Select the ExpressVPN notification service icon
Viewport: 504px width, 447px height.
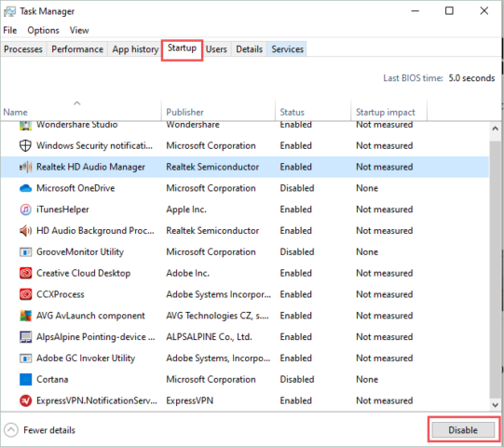[26, 400]
